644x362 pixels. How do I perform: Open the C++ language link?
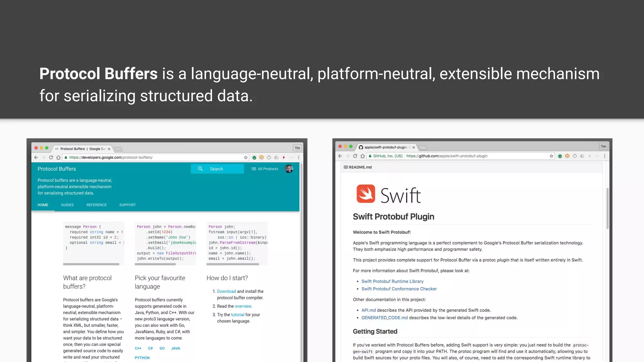point(138,348)
